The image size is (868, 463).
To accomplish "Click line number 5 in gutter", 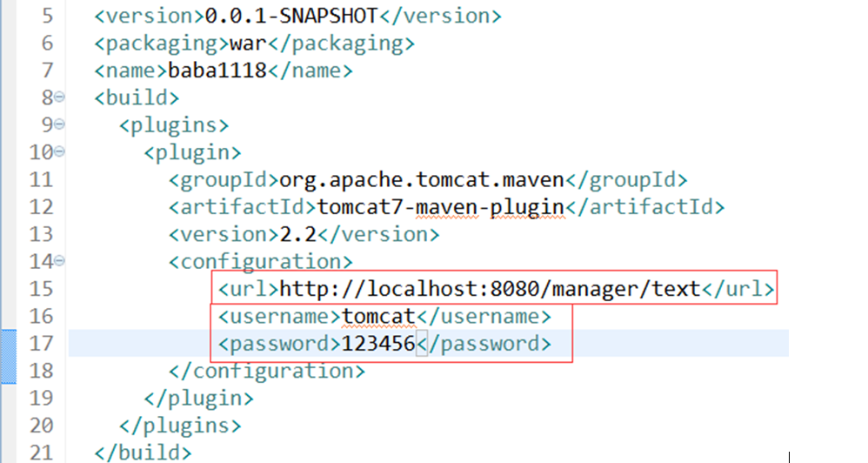I will (48, 16).
